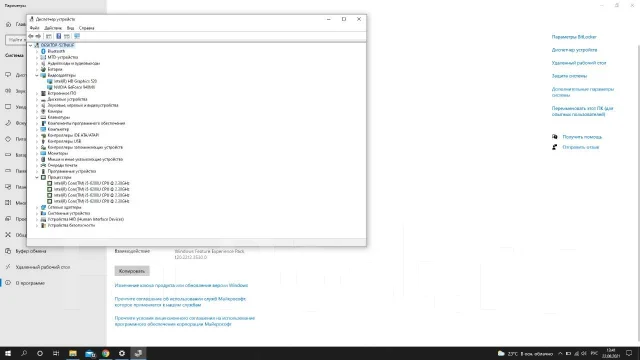Scan for hardware changes via the monitor toolbar icon
Screen dimensions: 640x360
[77, 36]
